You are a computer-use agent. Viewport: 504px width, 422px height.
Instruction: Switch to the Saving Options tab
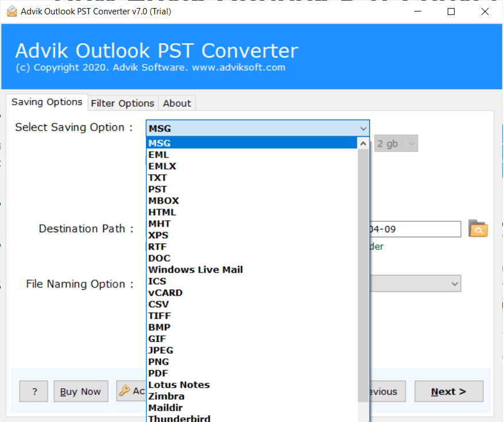47,102
